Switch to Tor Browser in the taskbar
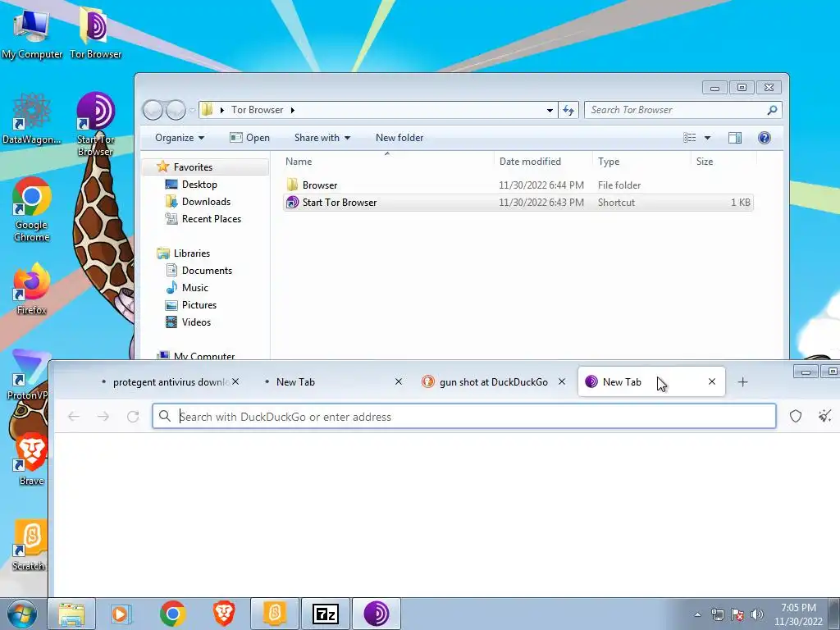This screenshot has width=840, height=630. (377, 614)
